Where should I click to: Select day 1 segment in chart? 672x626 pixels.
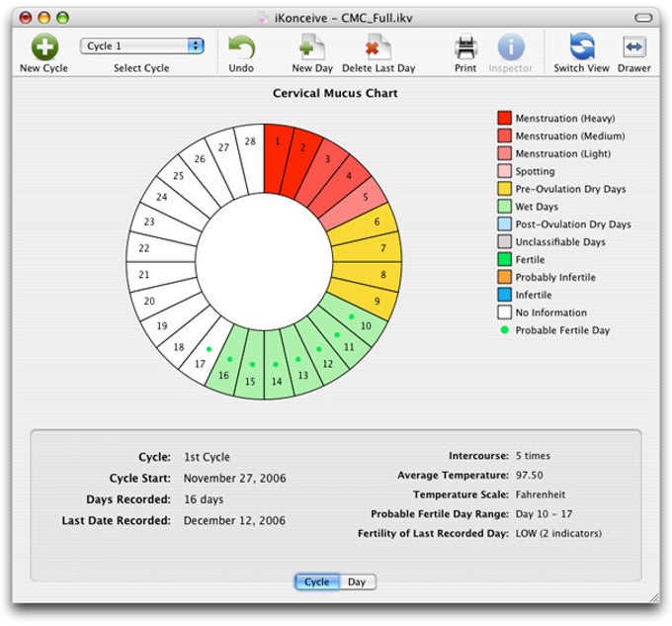click(x=276, y=159)
